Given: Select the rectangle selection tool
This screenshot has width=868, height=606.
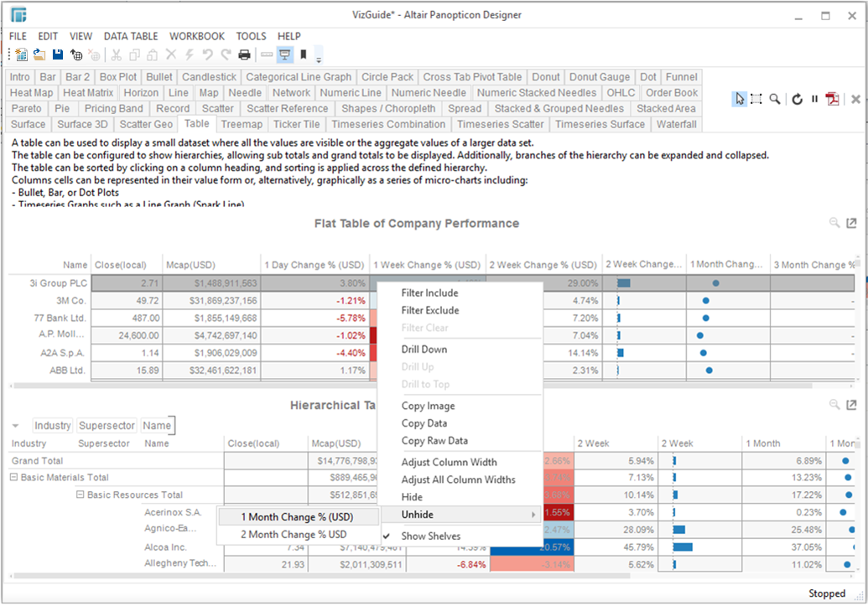Looking at the screenshot, I should click(756, 99).
